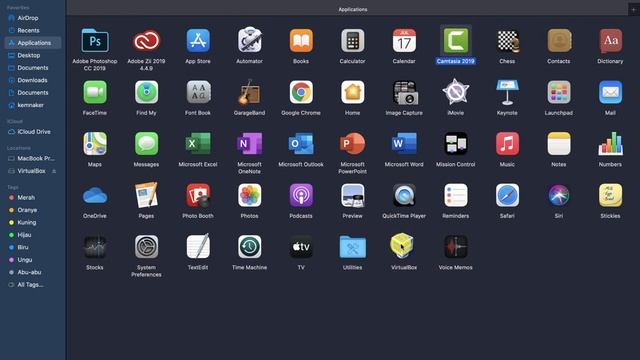The image size is (640, 360).
Task: Select the GarageBand app icon
Action: pyautogui.click(x=249, y=92)
